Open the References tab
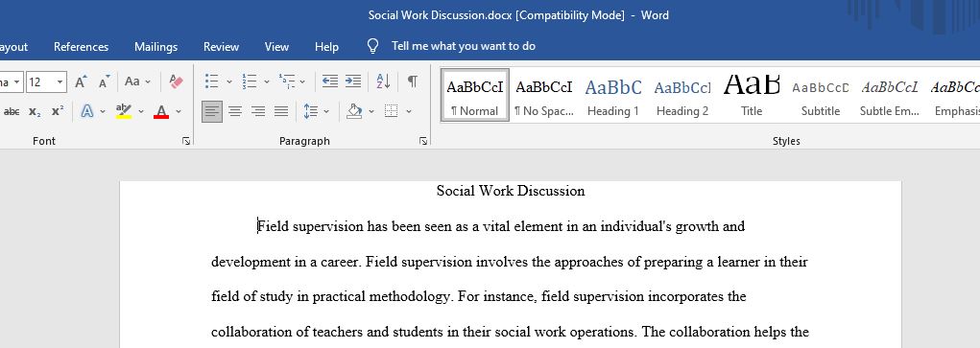 82,47
